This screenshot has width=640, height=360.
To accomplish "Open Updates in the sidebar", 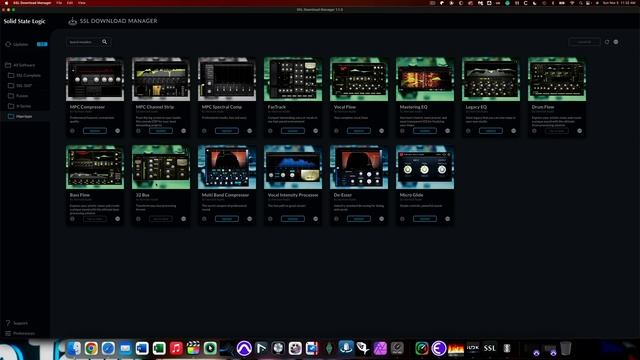I will pyautogui.click(x=21, y=44).
